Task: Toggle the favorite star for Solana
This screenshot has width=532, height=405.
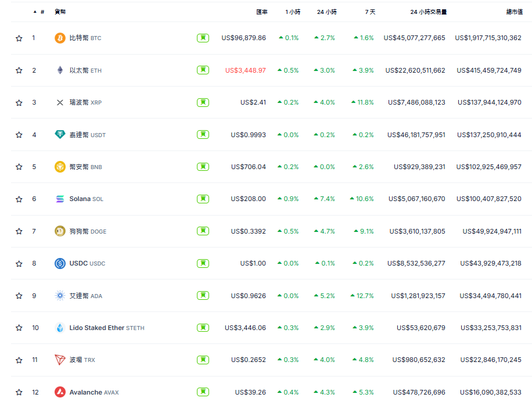Action: click(19, 199)
